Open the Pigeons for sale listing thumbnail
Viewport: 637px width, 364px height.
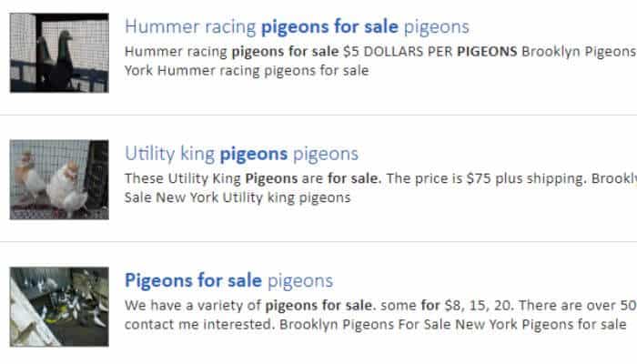[59, 307]
